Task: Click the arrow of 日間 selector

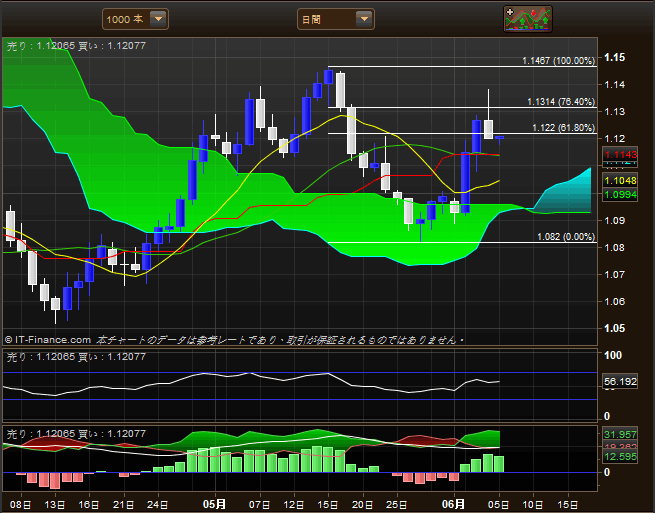Action: pyautogui.click(x=364, y=19)
